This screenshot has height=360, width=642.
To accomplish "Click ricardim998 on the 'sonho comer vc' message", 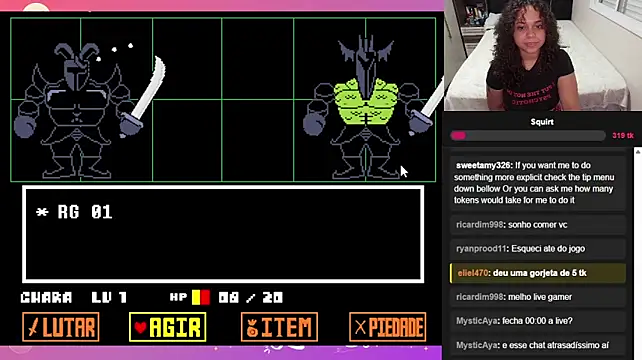I will [x=479, y=225].
